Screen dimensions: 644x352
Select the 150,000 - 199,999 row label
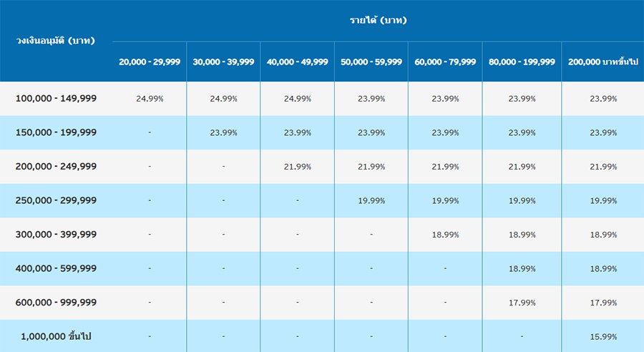[56, 132]
